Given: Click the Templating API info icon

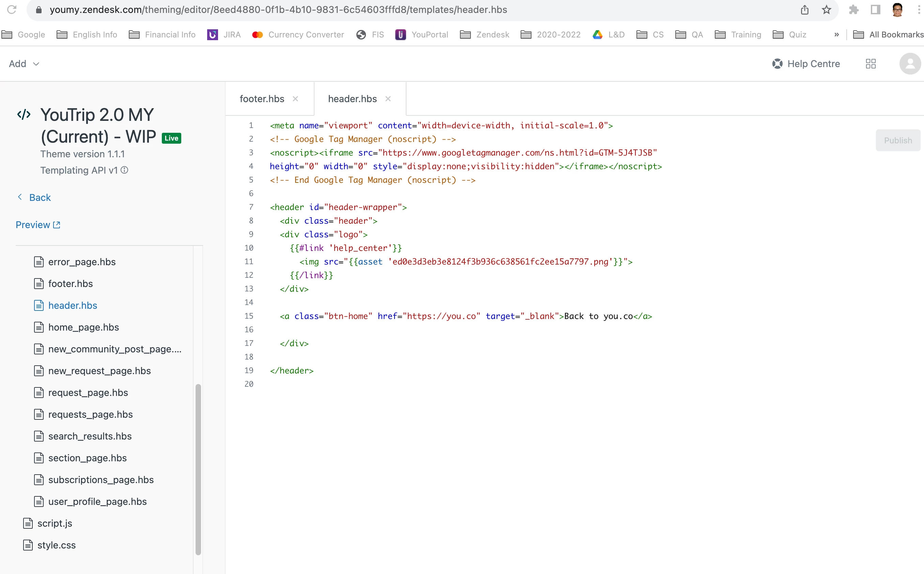Looking at the screenshot, I should coord(124,170).
